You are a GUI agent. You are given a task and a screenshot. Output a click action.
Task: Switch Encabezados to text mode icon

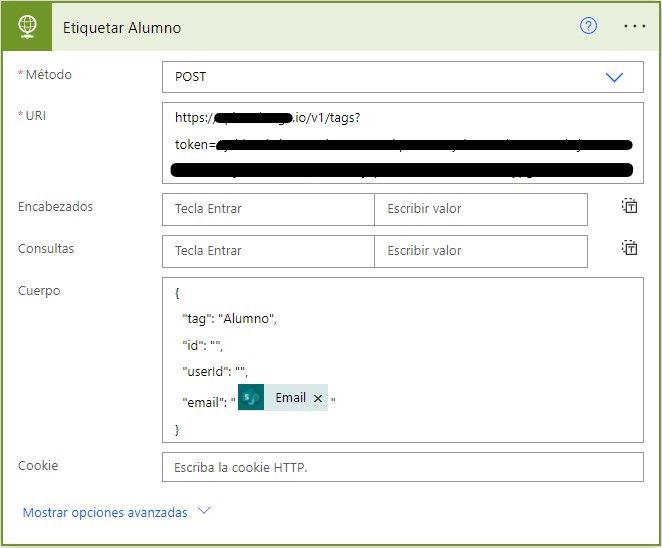(629, 206)
